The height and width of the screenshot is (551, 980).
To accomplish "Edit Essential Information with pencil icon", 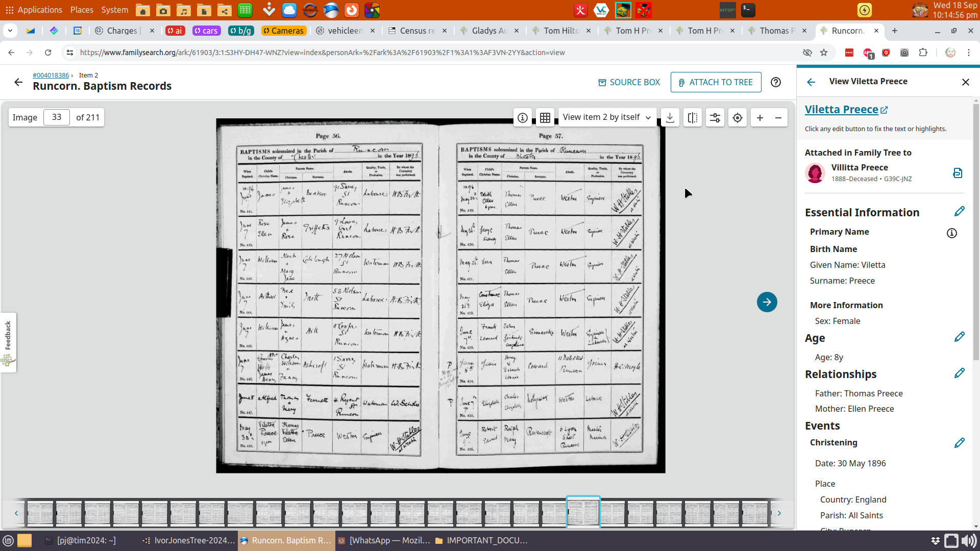I will (x=959, y=212).
